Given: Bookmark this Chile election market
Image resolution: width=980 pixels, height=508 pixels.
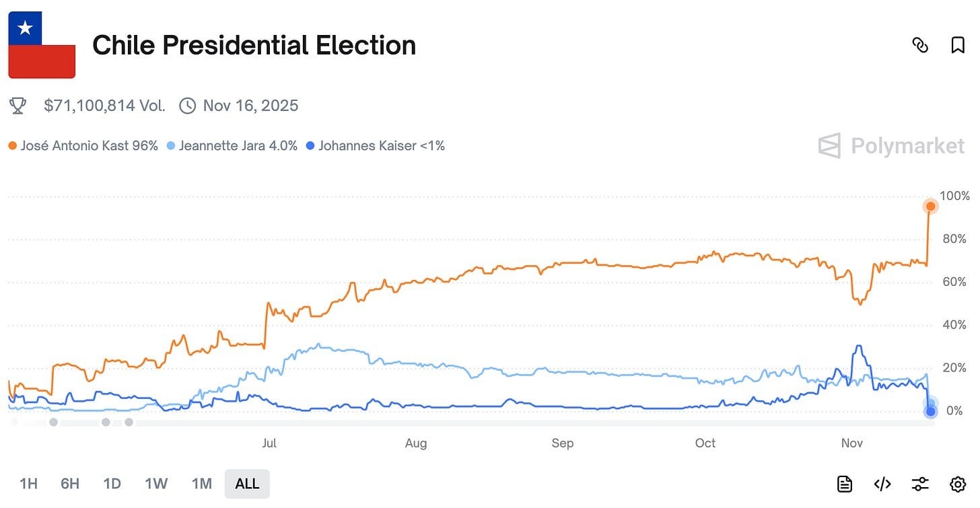Looking at the screenshot, I should 957,45.
